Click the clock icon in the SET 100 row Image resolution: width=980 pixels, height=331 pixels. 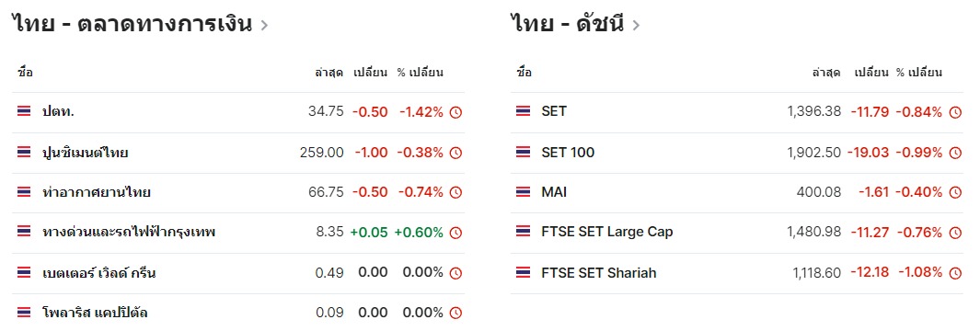pos(955,153)
